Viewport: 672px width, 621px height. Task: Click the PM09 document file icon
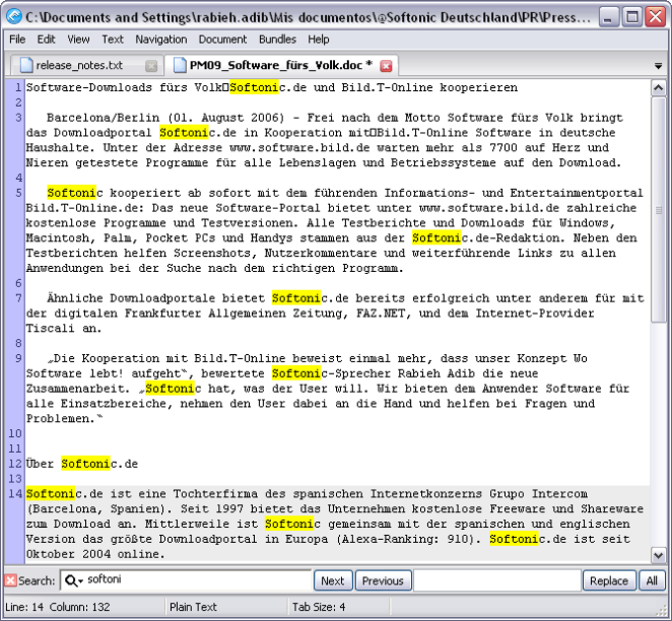click(180, 65)
